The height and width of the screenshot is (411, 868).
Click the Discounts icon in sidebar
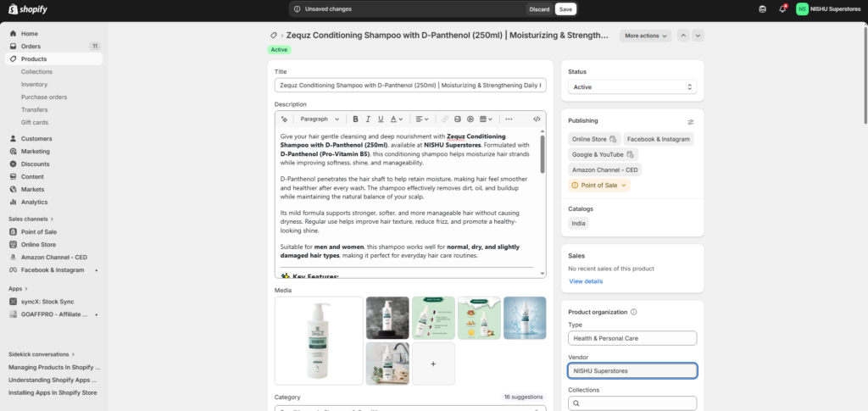(14, 164)
